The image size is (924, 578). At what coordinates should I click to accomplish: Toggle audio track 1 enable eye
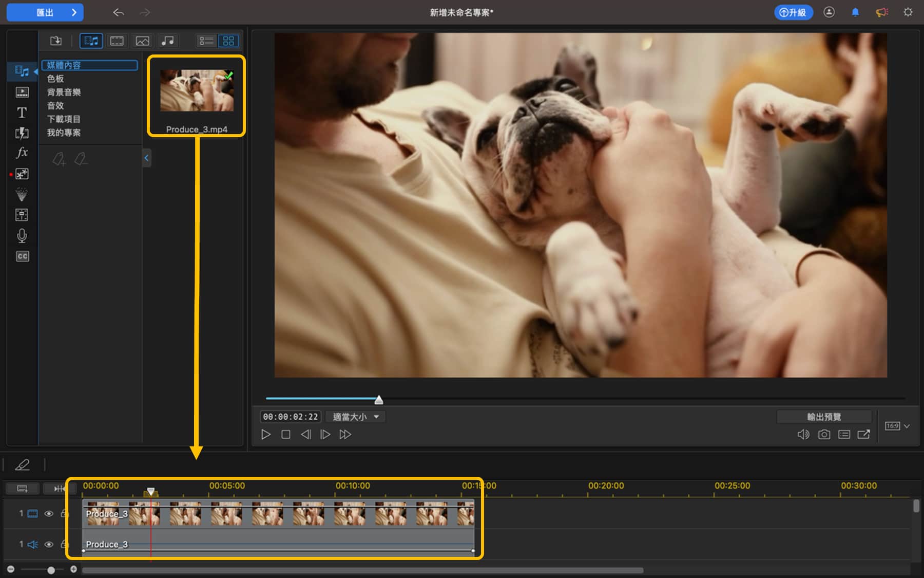pyautogui.click(x=49, y=545)
